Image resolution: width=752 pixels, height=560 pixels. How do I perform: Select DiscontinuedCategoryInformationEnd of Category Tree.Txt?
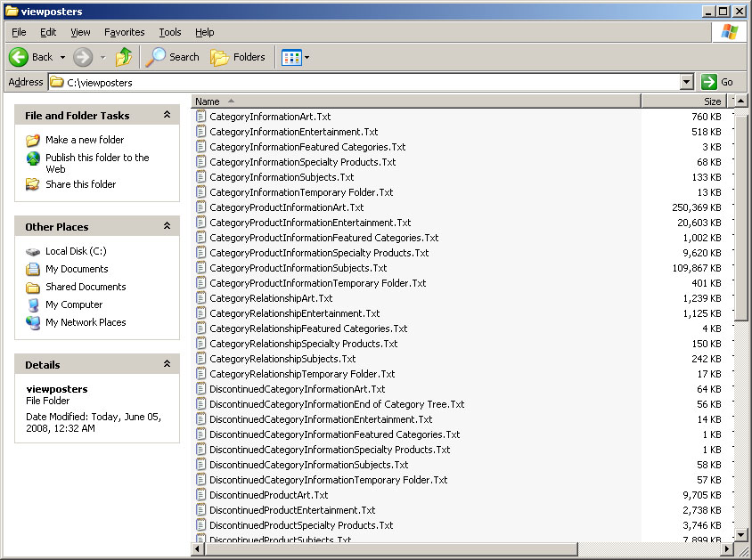(x=337, y=404)
